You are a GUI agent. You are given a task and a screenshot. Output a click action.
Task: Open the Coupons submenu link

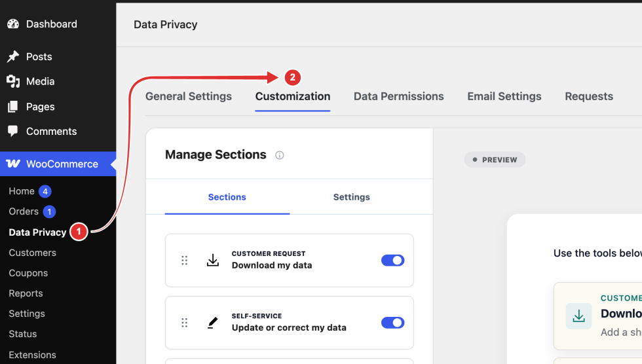click(x=28, y=273)
